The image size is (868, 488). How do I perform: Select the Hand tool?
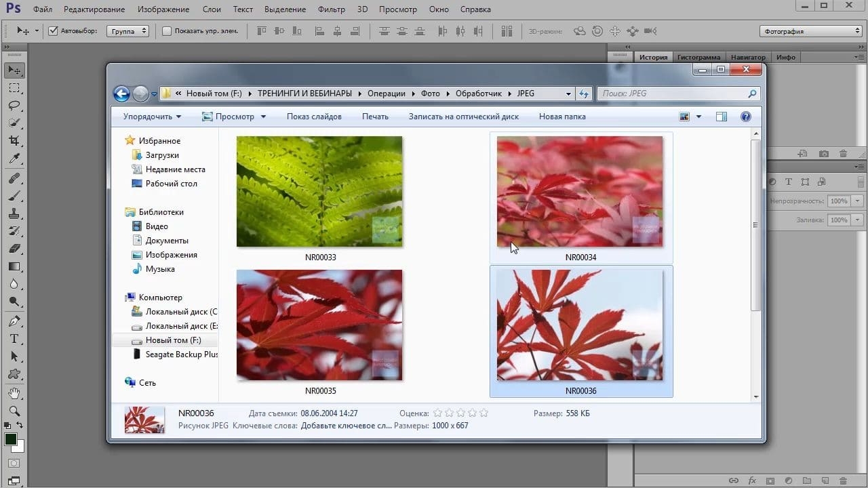(x=14, y=394)
